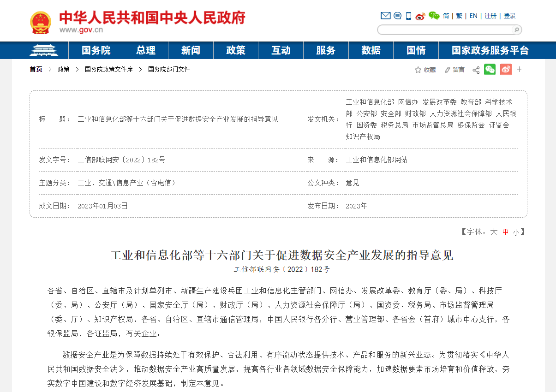This screenshot has height=392, width=556.
Task: Click the government building icon in the nav bar
Action: click(44, 50)
